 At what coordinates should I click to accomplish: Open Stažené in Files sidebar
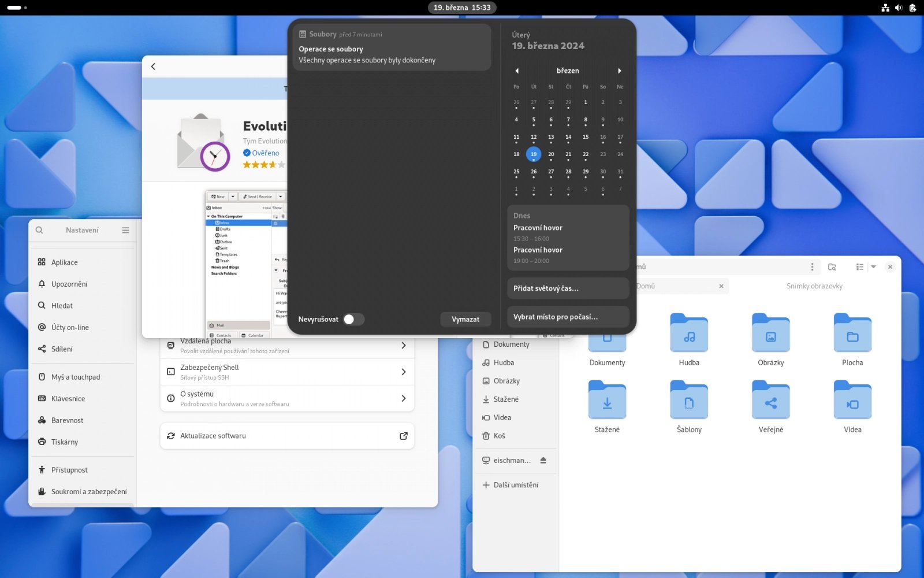(x=516, y=399)
